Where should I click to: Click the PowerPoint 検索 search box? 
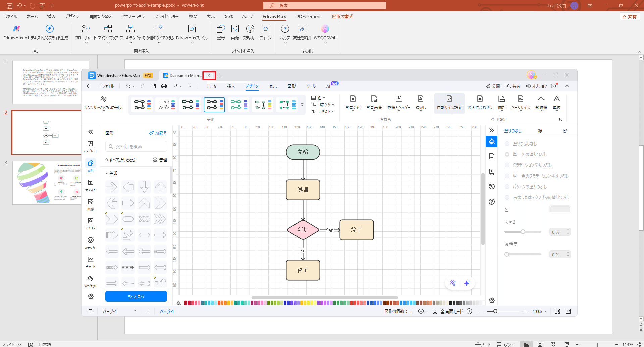(325, 5)
